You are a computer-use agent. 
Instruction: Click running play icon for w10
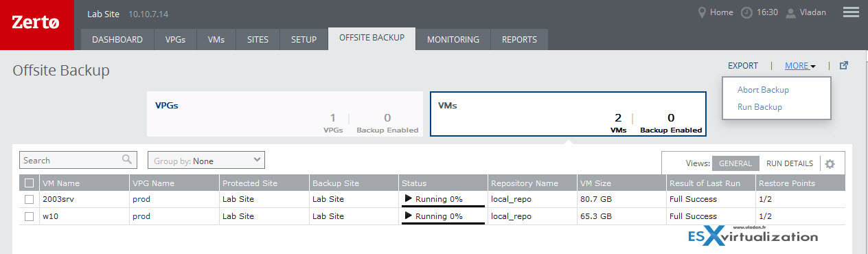(409, 216)
